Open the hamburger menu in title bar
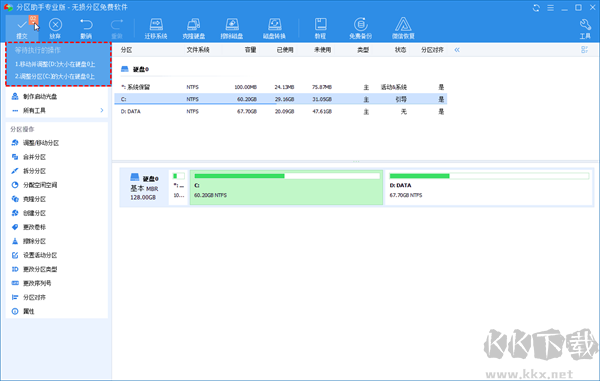This screenshot has width=600, height=381. pyautogui.click(x=550, y=8)
